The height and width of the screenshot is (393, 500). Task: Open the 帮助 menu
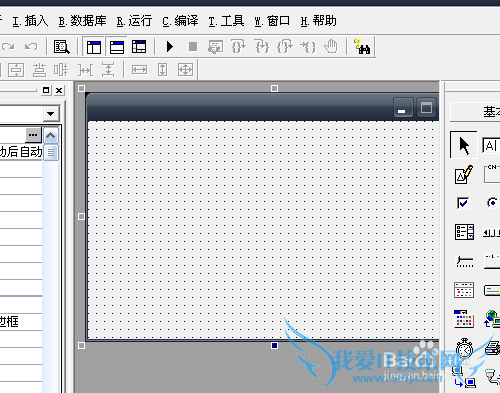click(x=318, y=21)
